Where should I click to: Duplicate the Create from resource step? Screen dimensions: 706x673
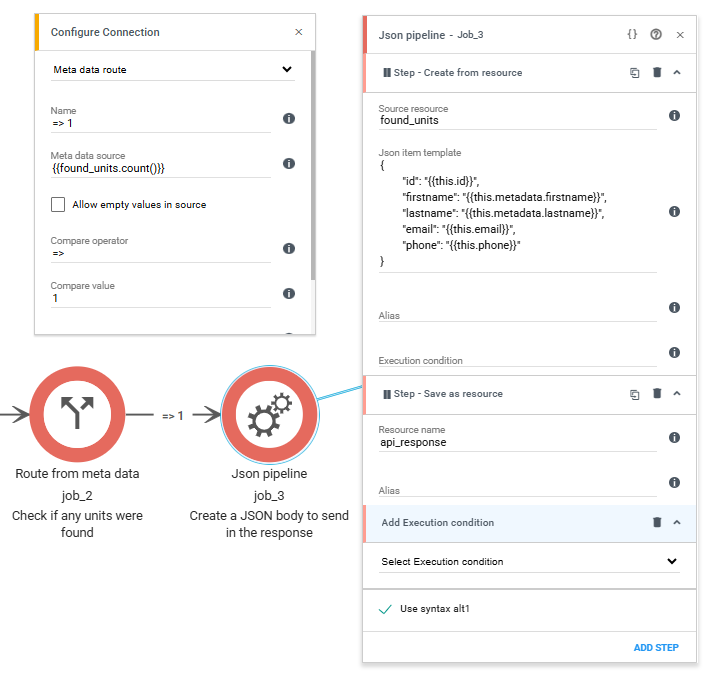click(x=634, y=72)
